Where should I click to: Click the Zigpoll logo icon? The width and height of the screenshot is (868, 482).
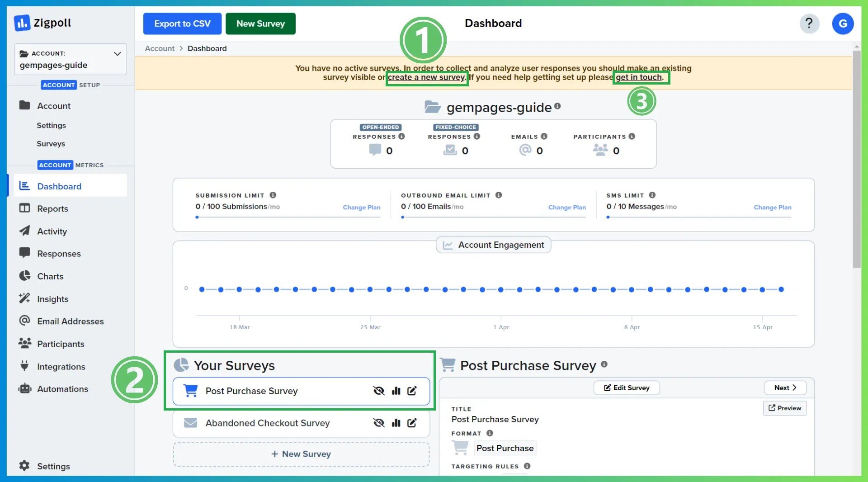[22, 23]
